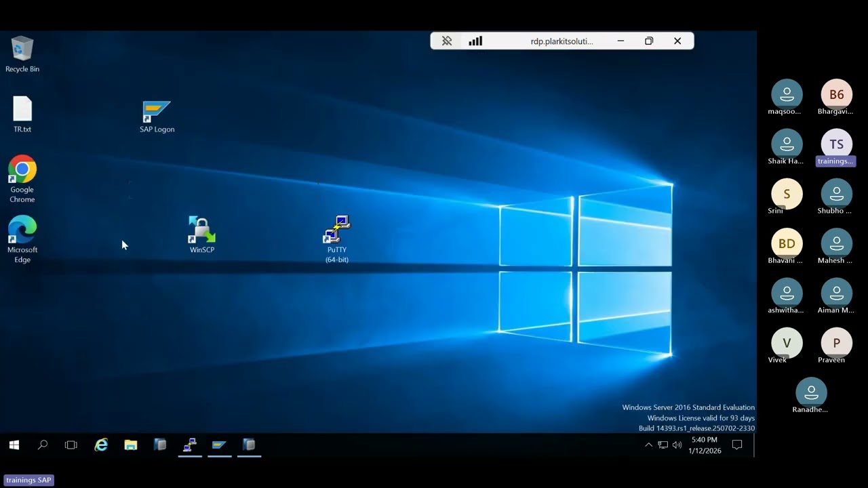868x488 pixels.
Task: Launch PuTTY (64-bit) desktop shortcut
Action: pos(337,239)
